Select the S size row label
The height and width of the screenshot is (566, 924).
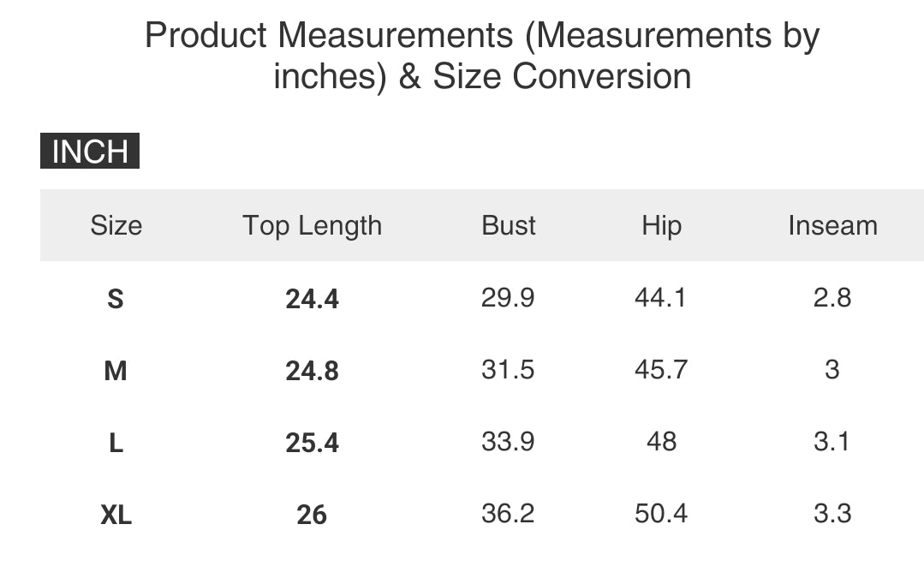[x=116, y=299]
